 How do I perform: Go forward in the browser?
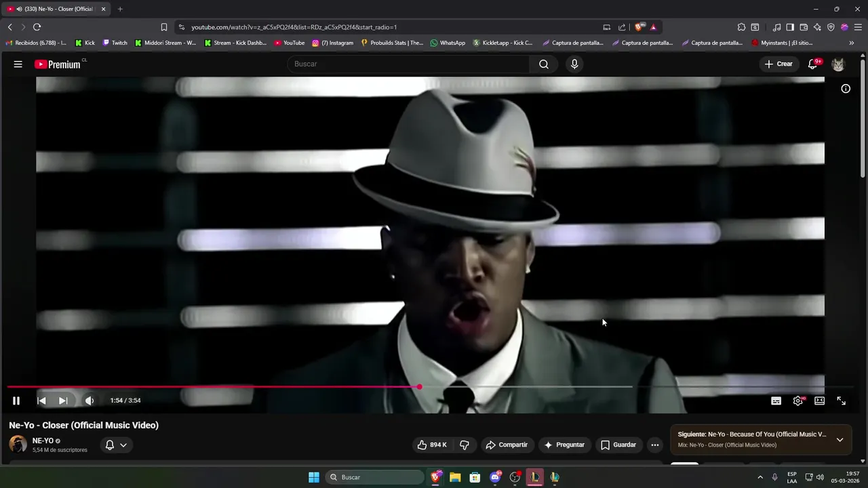click(x=23, y=27)
